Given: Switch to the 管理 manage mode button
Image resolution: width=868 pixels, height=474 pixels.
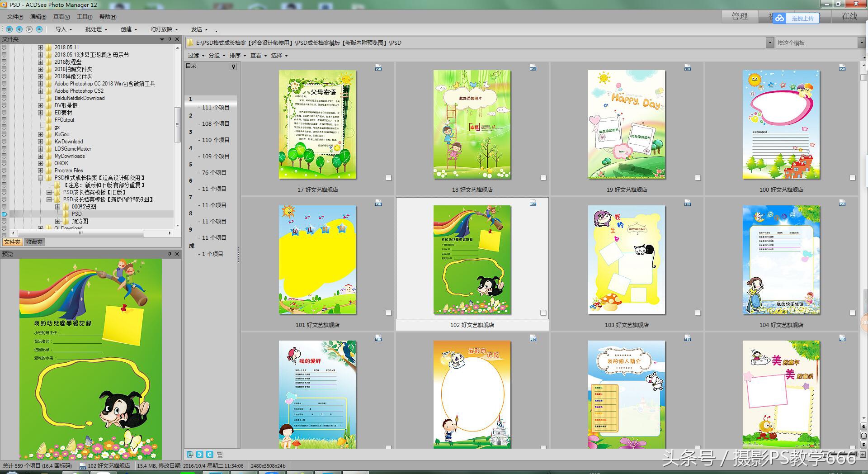Looking at the screenshot, I should click(x=740, y=16).
